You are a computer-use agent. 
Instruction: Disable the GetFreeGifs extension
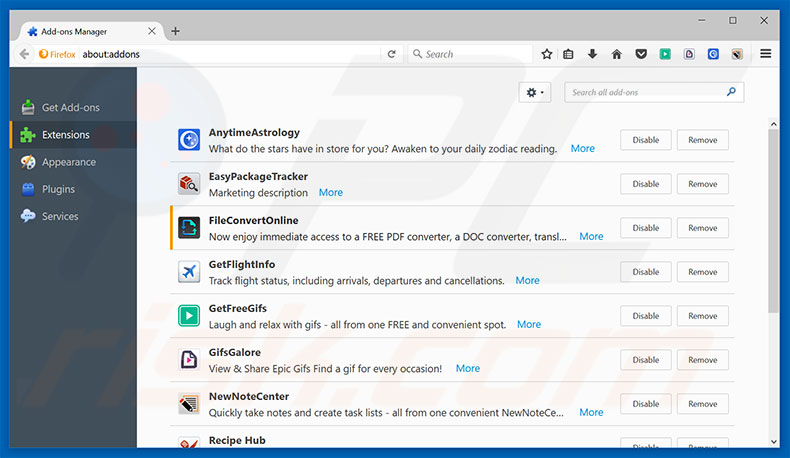(x=645, y=316)
